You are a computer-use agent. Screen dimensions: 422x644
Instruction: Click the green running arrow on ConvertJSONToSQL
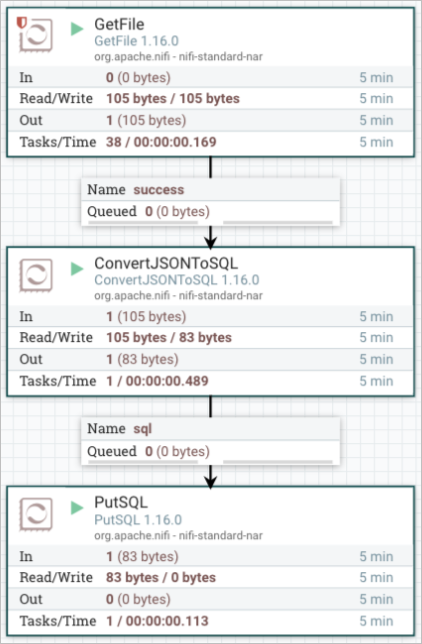pos(77,269)
